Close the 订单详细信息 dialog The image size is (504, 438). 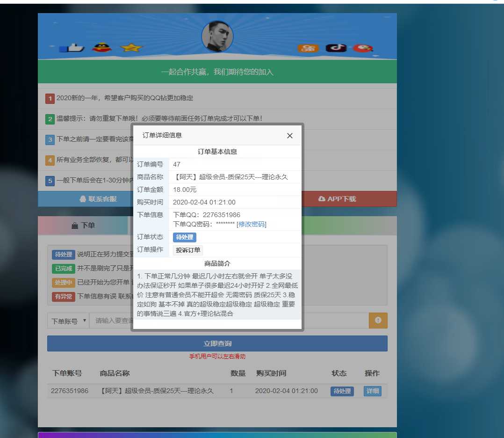(x=289, y=136)
